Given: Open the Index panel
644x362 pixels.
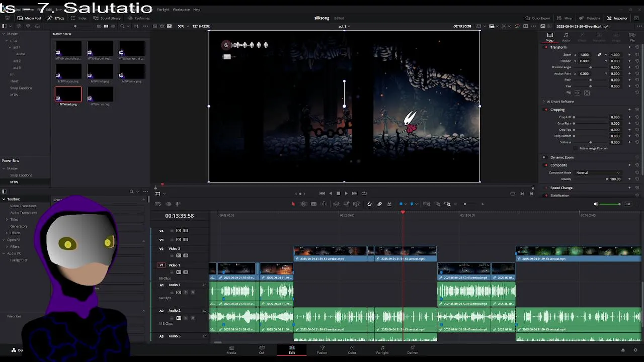Looking at the screenshot, I should pos(79,18).
